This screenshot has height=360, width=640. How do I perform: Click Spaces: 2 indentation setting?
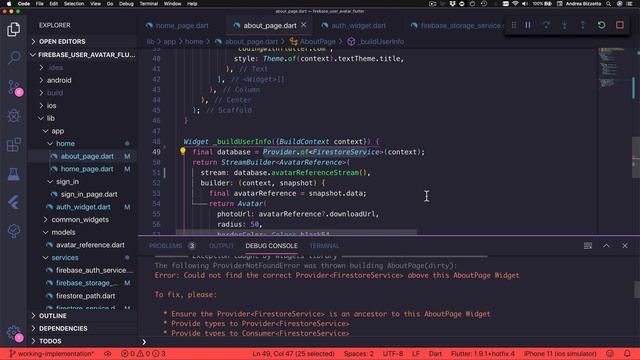click(359, 353)
